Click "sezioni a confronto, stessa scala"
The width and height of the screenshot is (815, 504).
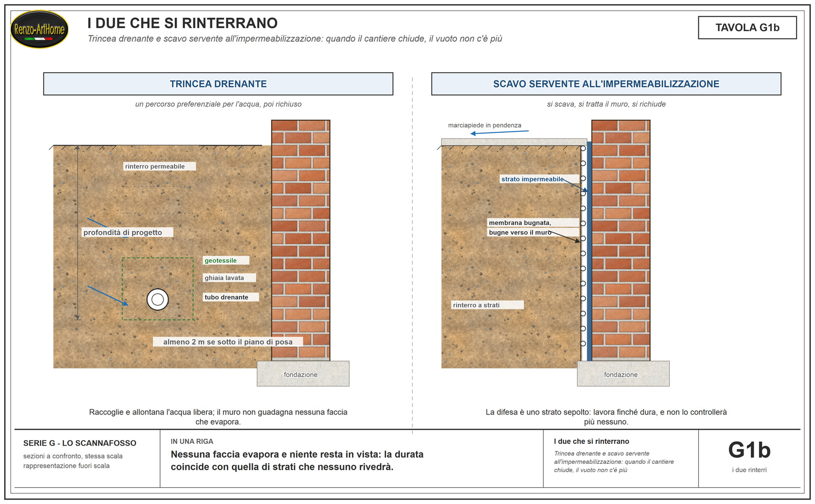pos(73,456)
